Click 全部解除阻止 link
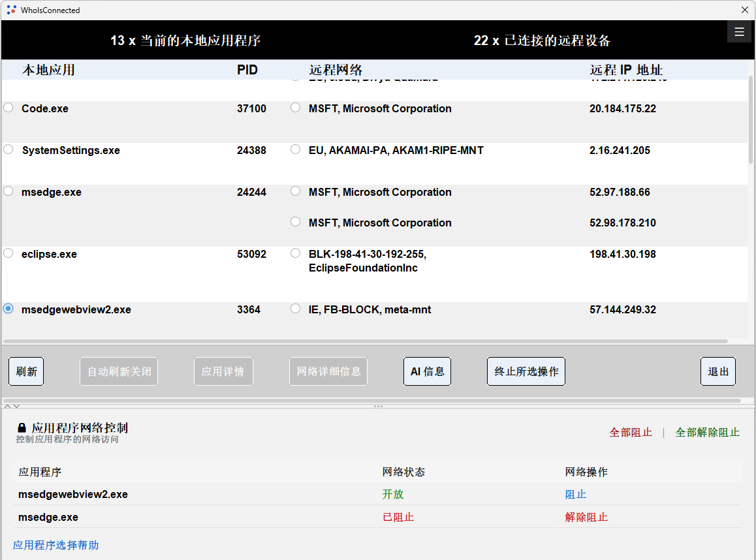756x560 pixels. [x=707, y=432]
